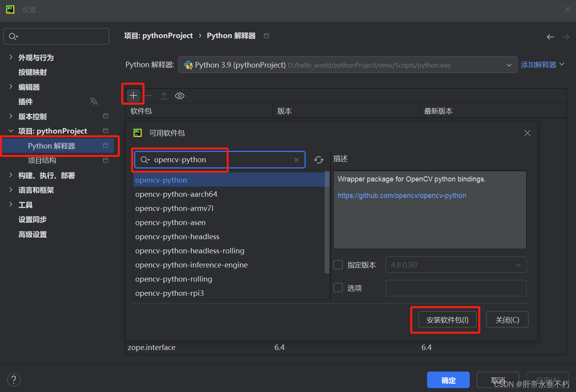The height and width of the screenshot is (392, 576).
Task: Click the translate icon beside 插件
Action: pos(94,101)
